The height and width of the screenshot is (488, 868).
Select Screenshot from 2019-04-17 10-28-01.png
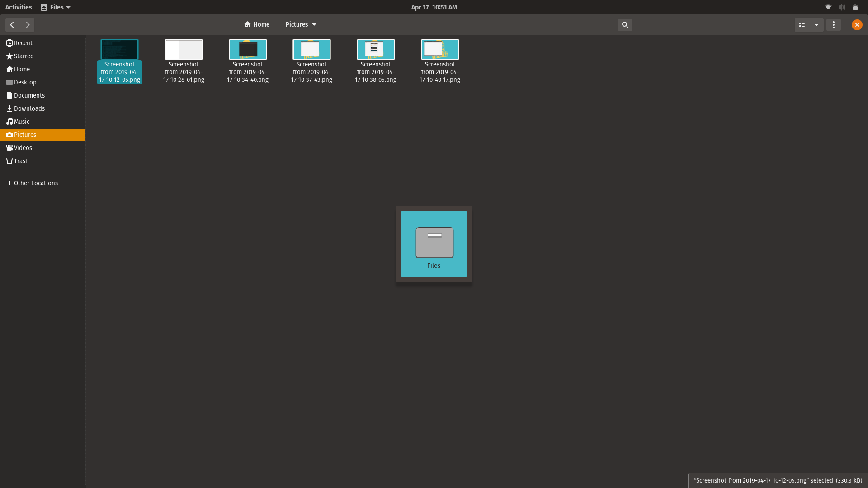point(183,61)
